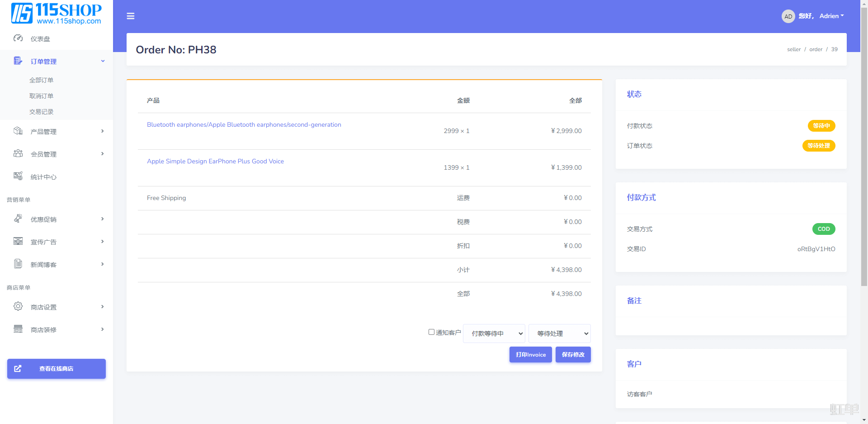This screenshot has width=868, height=424.
Task: Click the seller breadcrumb link
Action: tap(794, 49)
